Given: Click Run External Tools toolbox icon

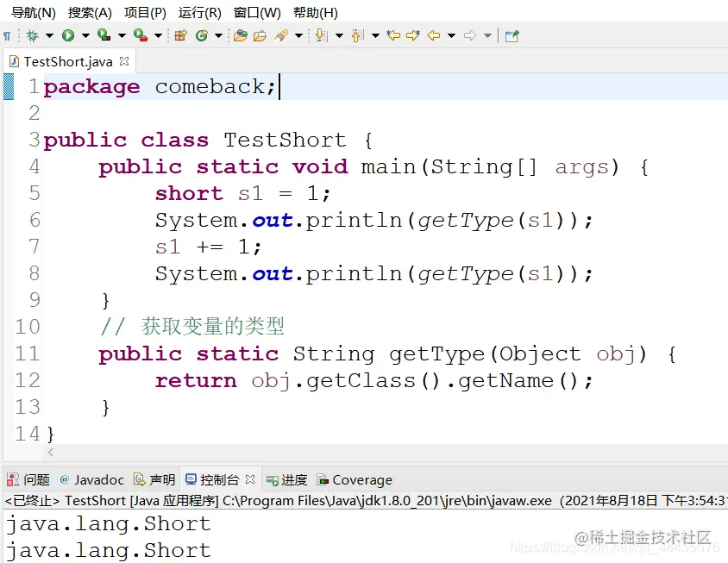Looking at the screenshot, I should click(141, 35).
